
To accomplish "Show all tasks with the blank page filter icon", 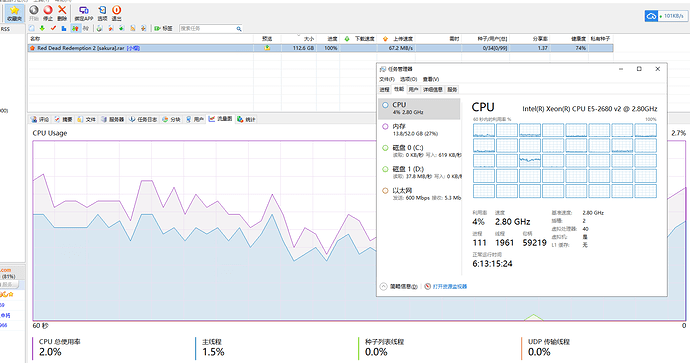I will click(32, 28).
